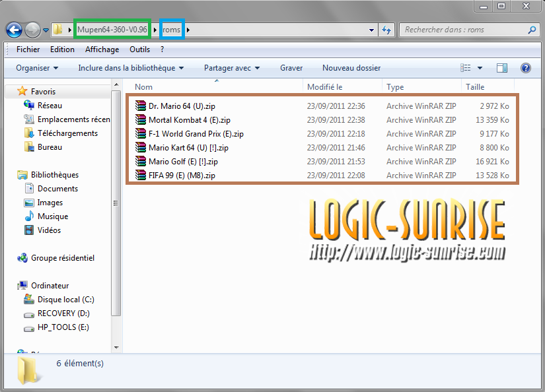Open the Organiser dropdown
Image resolution: width=545 pixels, height=392 pixels.
point(37,68)
